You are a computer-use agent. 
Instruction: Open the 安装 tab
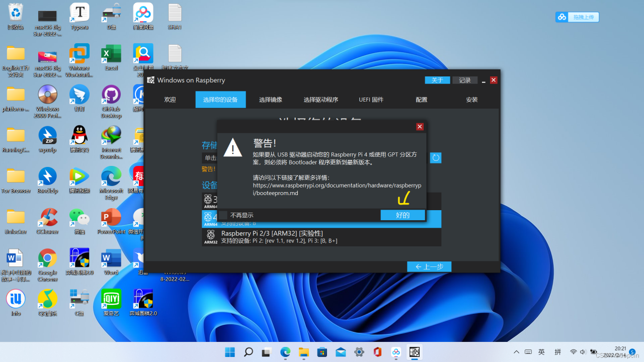(x=472, y=100)
